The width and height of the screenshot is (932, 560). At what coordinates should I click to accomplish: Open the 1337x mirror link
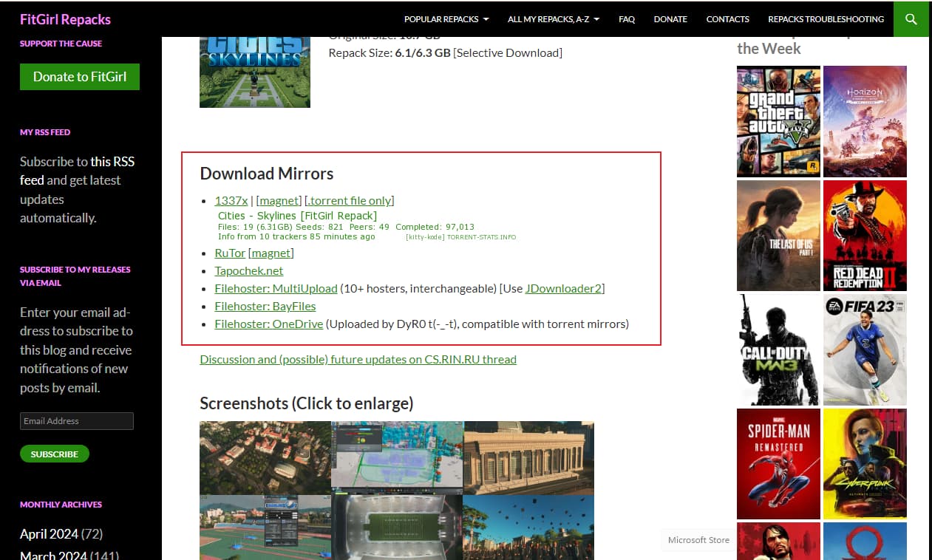[x=231, y=200]
